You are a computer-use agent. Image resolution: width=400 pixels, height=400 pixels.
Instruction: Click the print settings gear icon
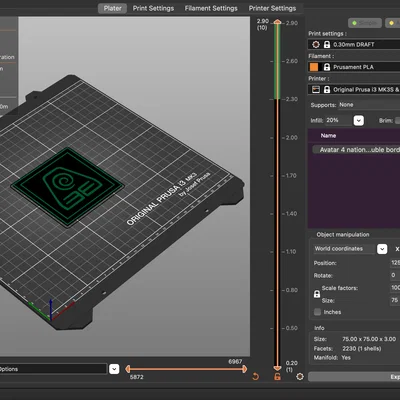click(x=316, y=44)
